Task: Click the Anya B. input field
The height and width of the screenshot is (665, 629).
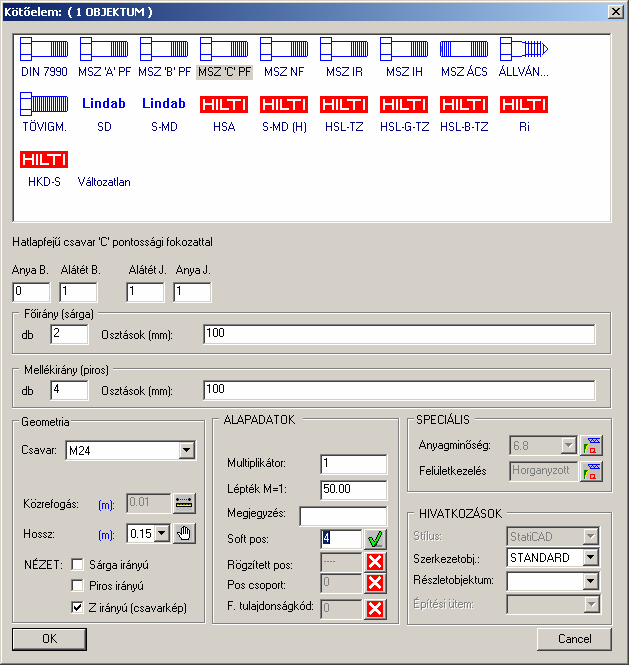Action: pyautogui.click(x=31, y=292)
